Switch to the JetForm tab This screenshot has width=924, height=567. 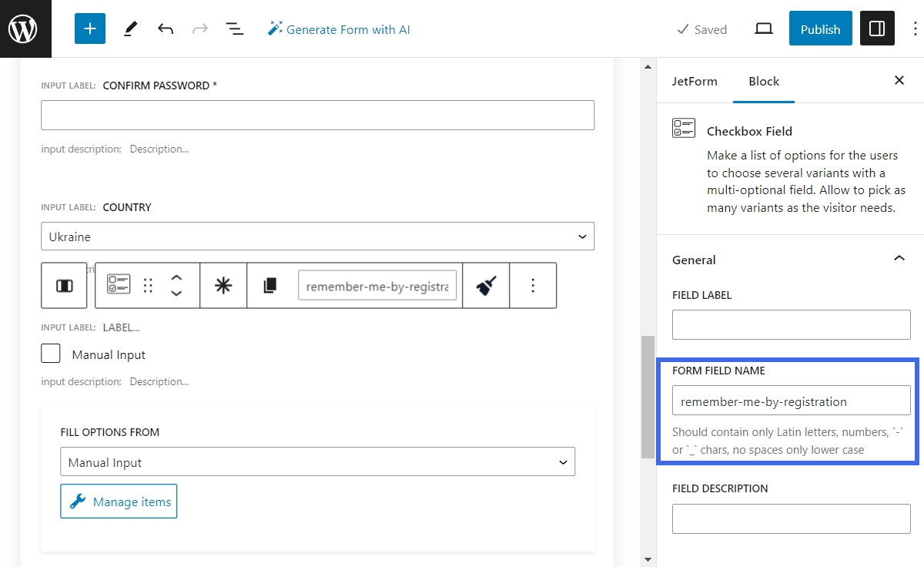tap(695, 80)
